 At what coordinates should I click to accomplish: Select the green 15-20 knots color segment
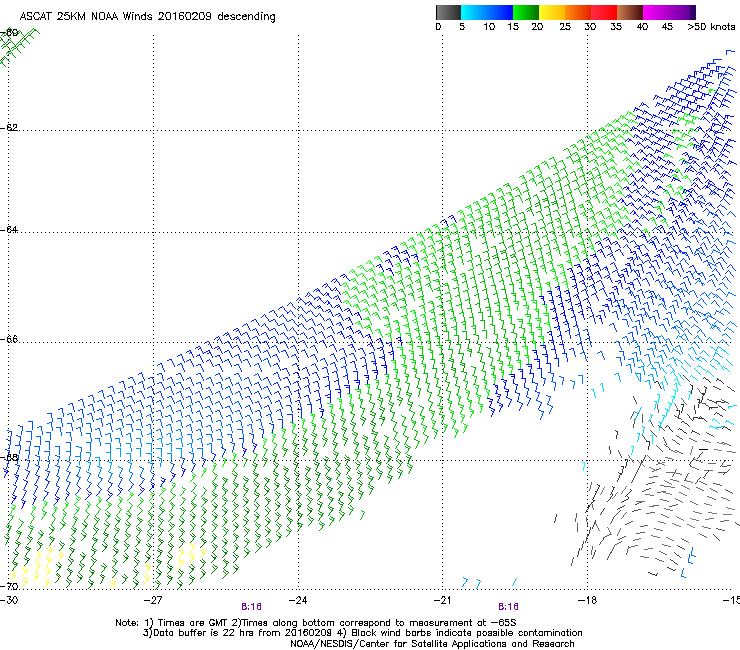coord(526,12)
